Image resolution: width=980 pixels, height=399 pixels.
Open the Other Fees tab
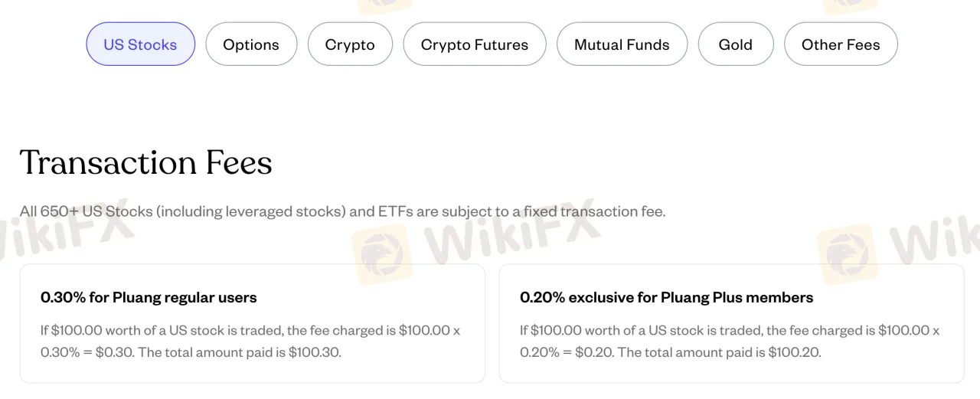point(841,44)
